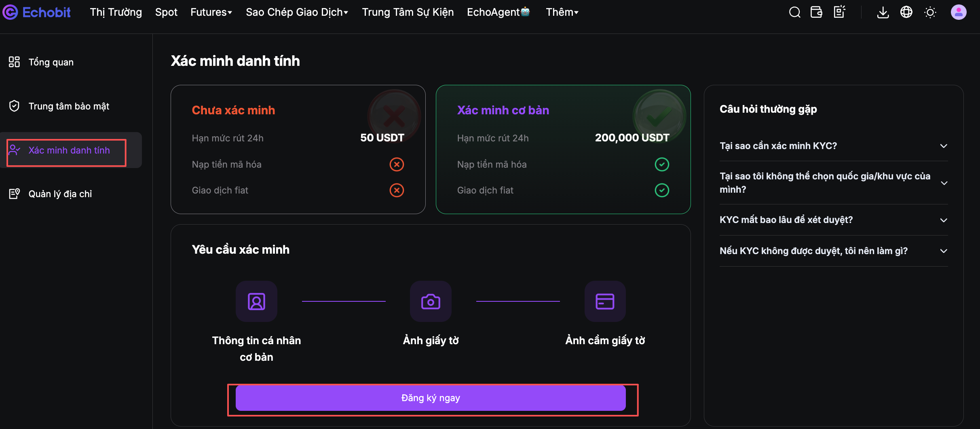Expand 'Nếu KYC không được duyệt' question
This screenshot has width=980, height=429.
tap(833, 251)
